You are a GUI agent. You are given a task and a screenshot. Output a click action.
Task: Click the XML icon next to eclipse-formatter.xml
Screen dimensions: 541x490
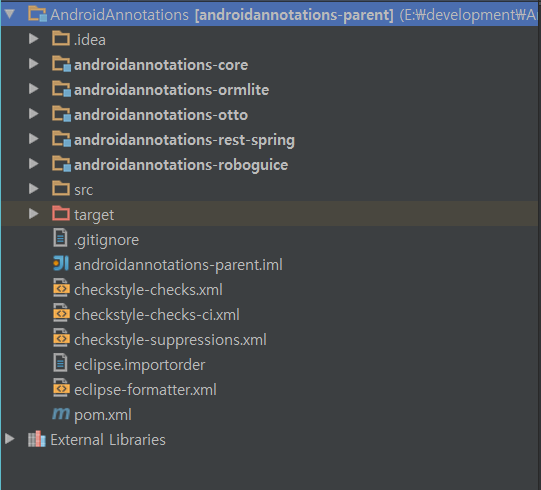click(x=61, y=388)
